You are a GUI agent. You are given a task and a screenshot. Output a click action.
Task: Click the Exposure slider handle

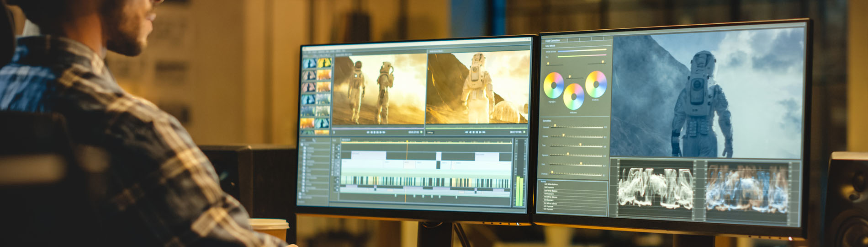[568, 155]
